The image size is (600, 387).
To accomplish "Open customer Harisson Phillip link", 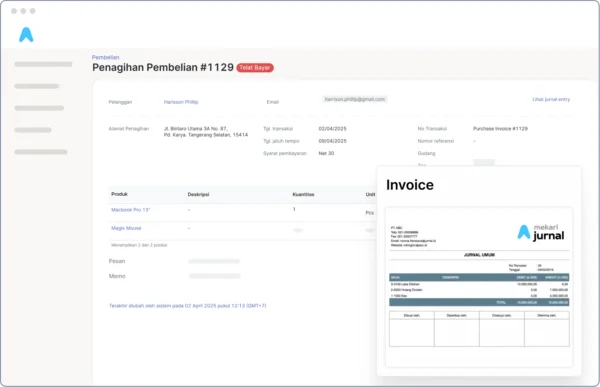I will pos(181,102).
